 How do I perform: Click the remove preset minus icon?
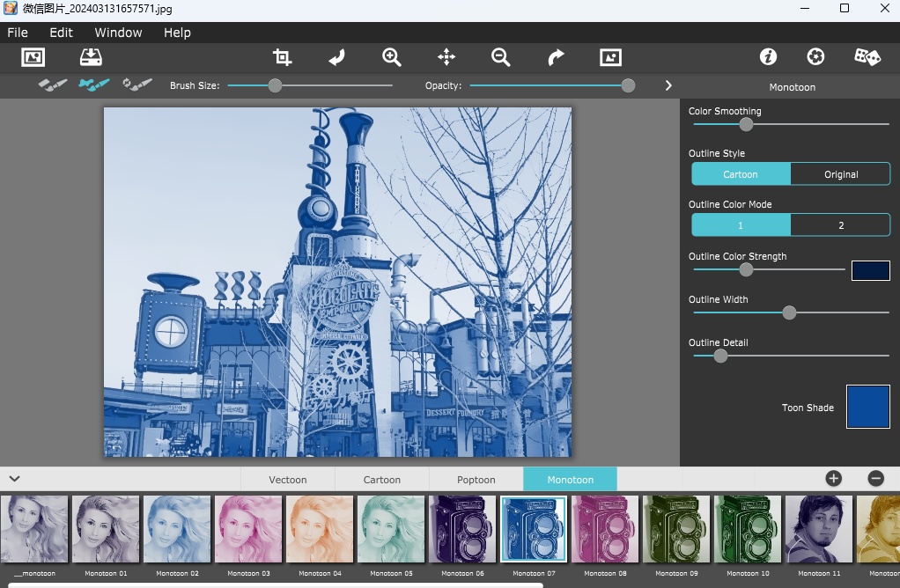[876, 479]
